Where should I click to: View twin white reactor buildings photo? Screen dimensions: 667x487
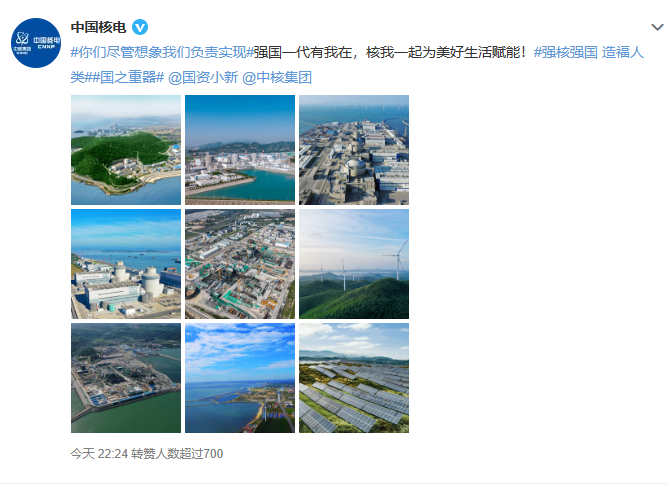[126, 264]
